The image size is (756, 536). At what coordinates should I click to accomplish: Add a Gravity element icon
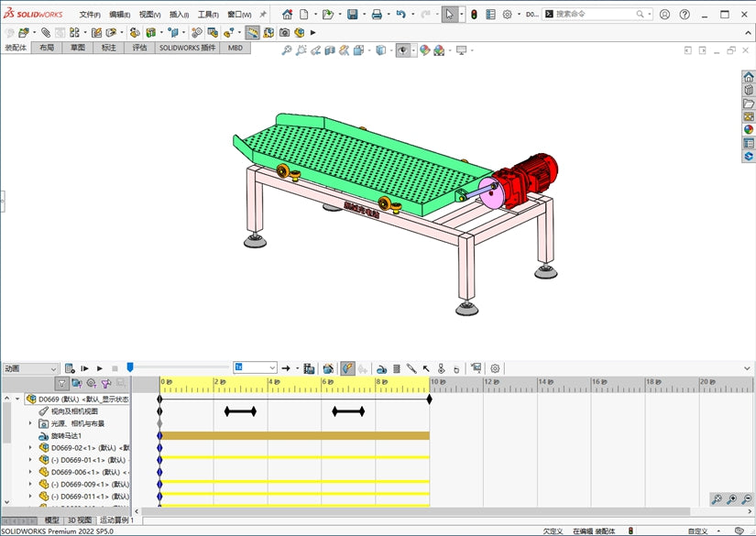tap(456, 368)
